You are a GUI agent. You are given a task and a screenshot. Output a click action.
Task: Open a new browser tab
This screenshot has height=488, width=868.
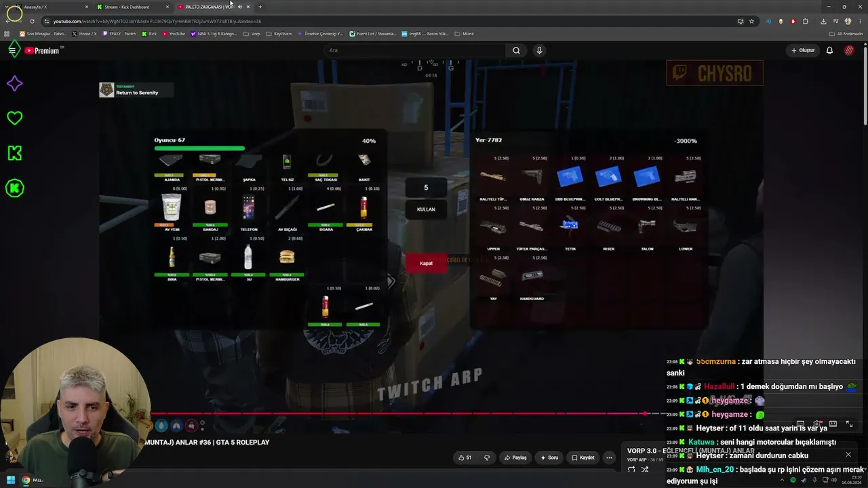point(260,7)
